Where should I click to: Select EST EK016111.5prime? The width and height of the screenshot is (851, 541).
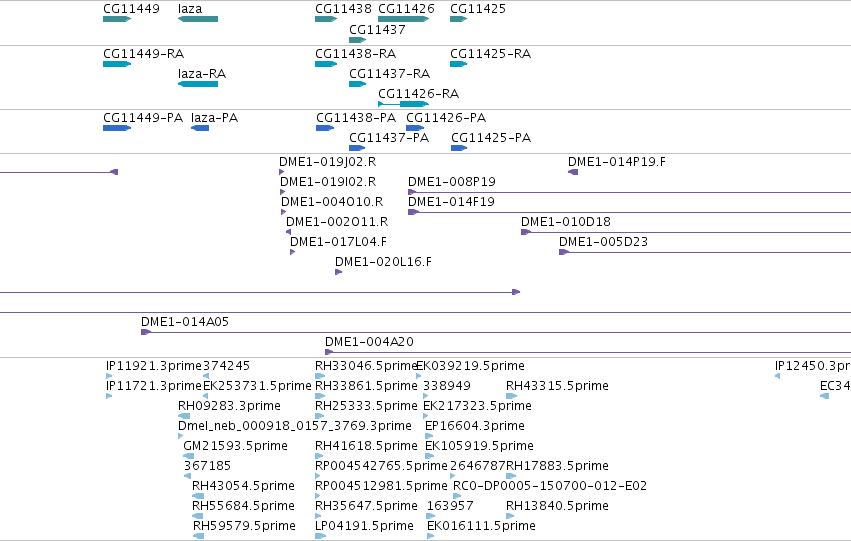431,536
